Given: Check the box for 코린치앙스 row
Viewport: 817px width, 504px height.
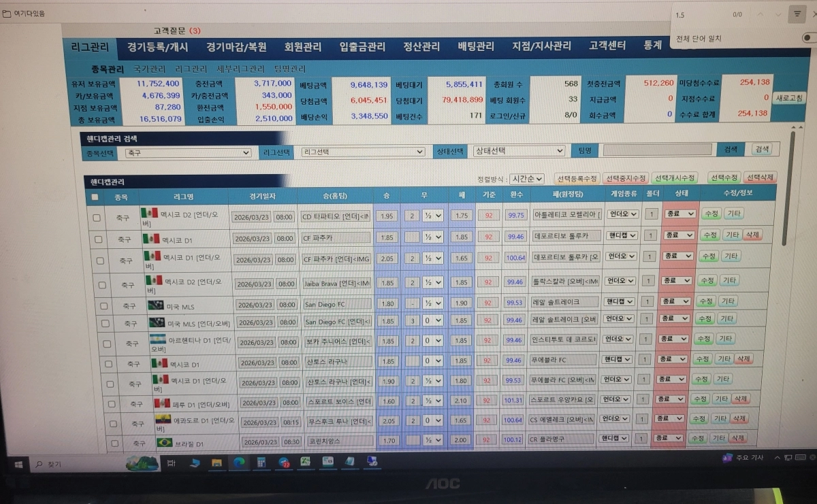Looking at the screenshot, I should pyautogui.click(x=114, y=443).
